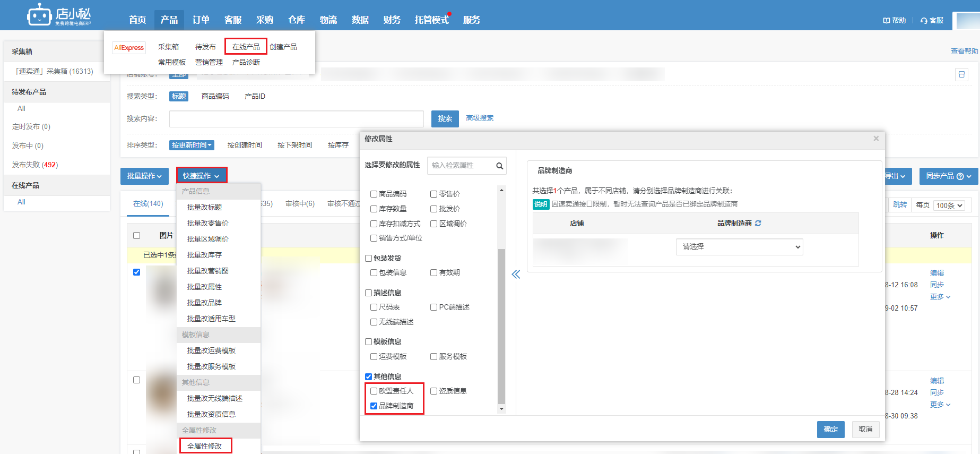The image size is (980, 454).
Task: Click the 店小秘 logo icon
Action: tap(39, 14)
